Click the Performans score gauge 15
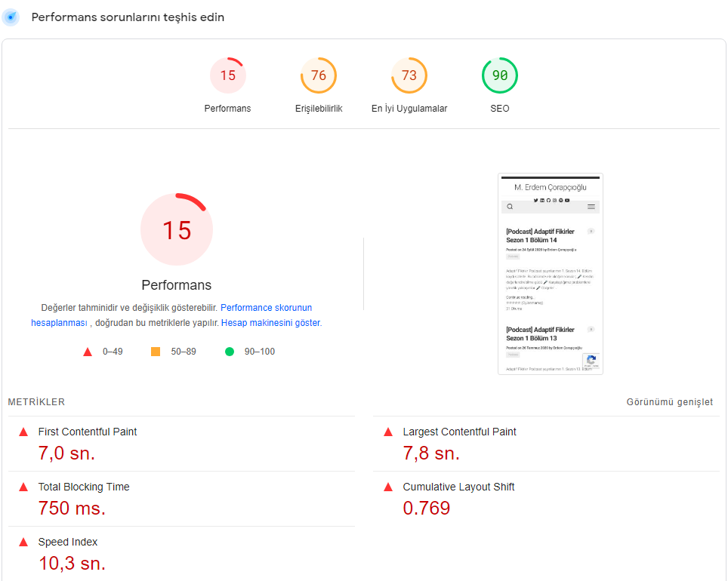The width and height of the screenshot is (728, 581). click(x=227, y=75)
